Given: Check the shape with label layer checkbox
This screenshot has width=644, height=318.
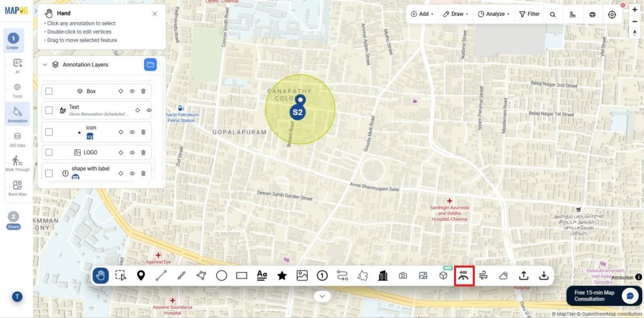Looking at the screenshot, I should 49,174.
